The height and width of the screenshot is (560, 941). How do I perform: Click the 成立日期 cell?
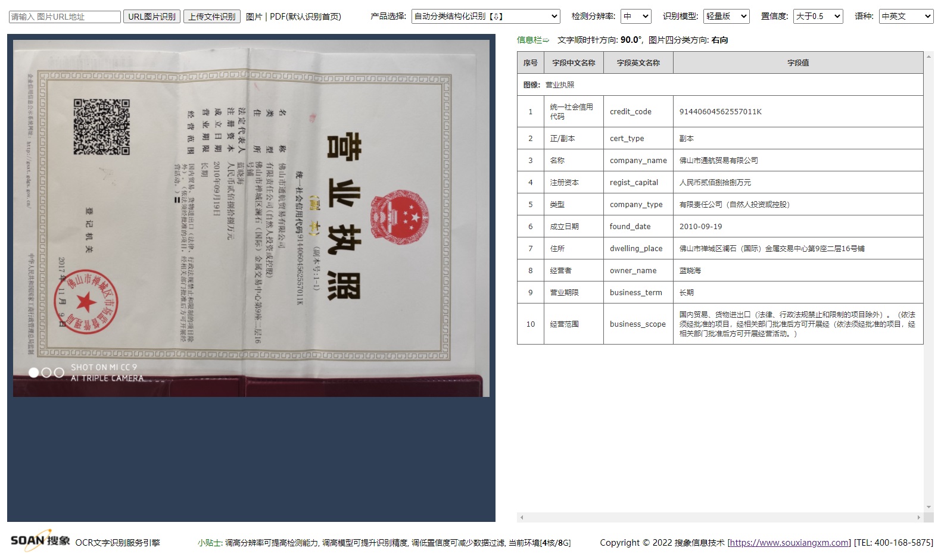coord(574,226)
